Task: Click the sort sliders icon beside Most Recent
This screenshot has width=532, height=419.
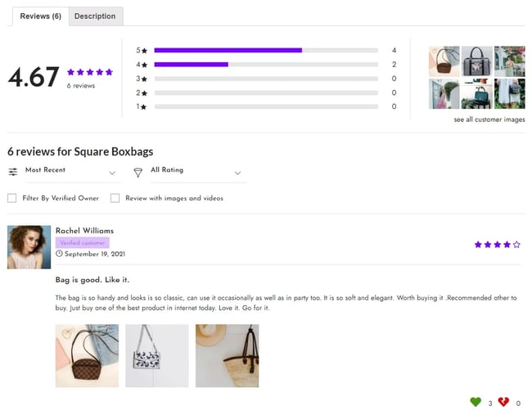Action: pyautogui.click(x=13, y=172)
